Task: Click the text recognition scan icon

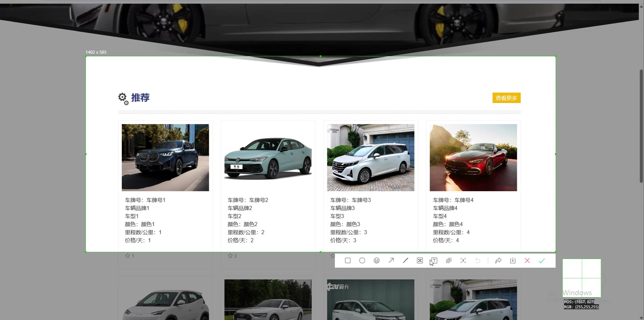Action: click(463, 261)
